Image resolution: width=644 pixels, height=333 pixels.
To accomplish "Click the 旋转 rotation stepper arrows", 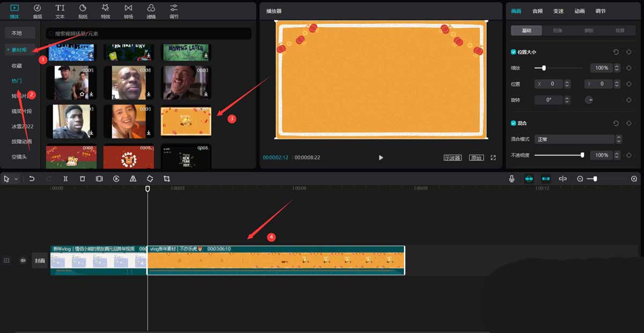I will point(567,100).
